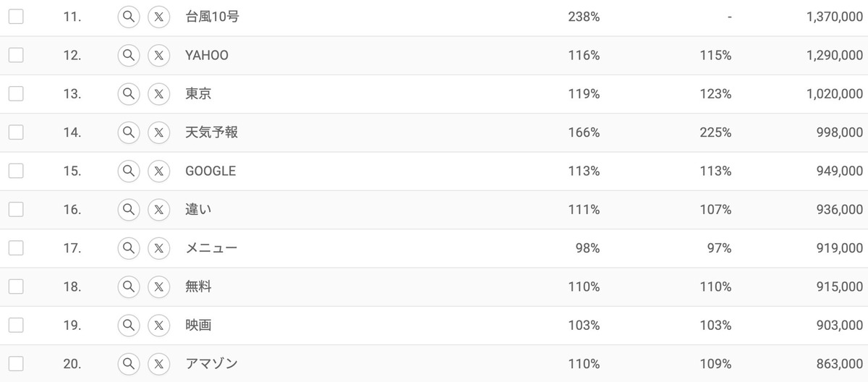Mark the checkbox on アマゾン row

(x=16, y=363)
